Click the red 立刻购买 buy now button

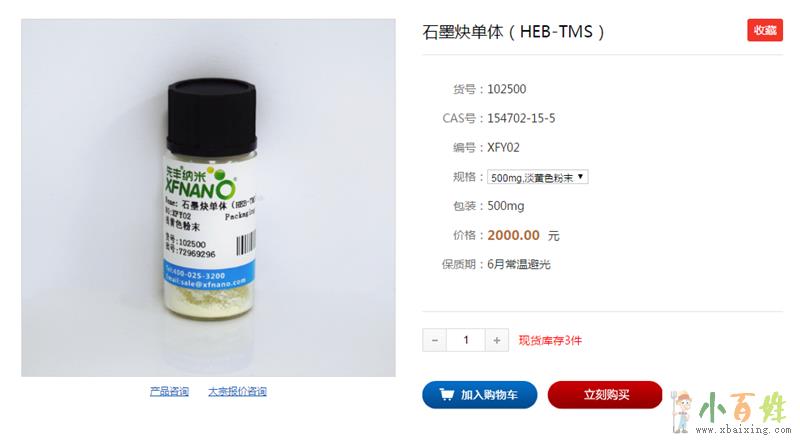pos(605,395)
